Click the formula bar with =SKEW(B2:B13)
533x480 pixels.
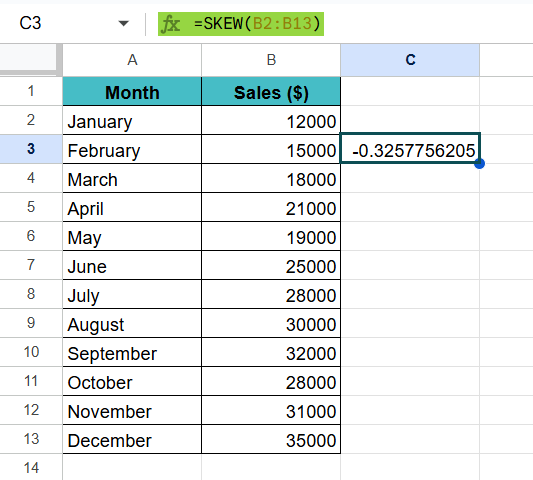(257, 24)
